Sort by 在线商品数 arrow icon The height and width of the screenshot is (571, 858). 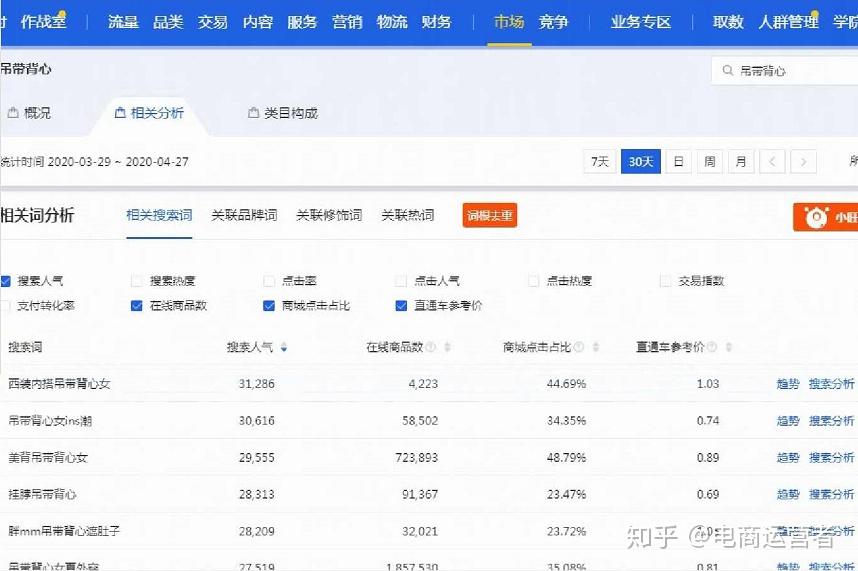coord(447,347)
